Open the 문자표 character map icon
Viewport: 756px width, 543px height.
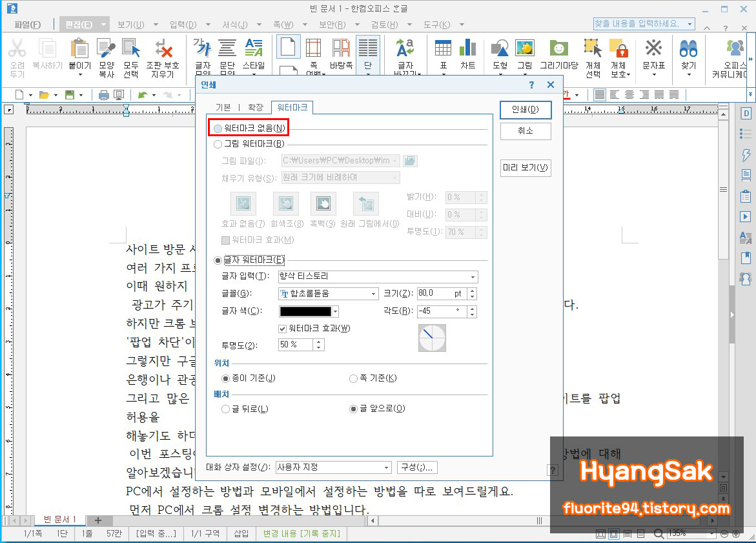tap(654, 48)
